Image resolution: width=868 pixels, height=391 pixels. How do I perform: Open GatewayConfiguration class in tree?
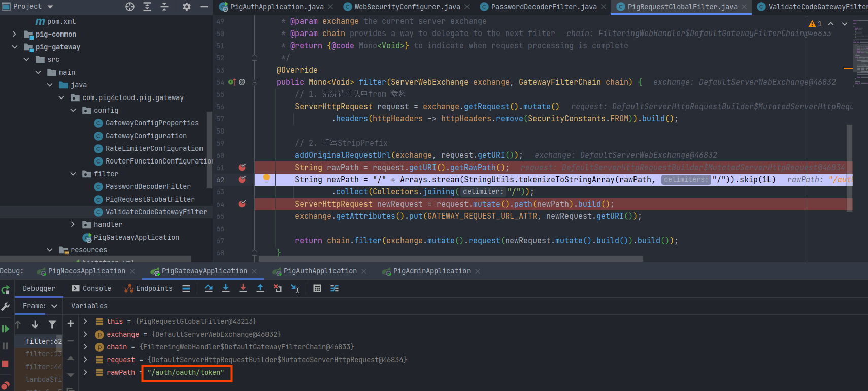pyautogui.click(x=146, y=136)
